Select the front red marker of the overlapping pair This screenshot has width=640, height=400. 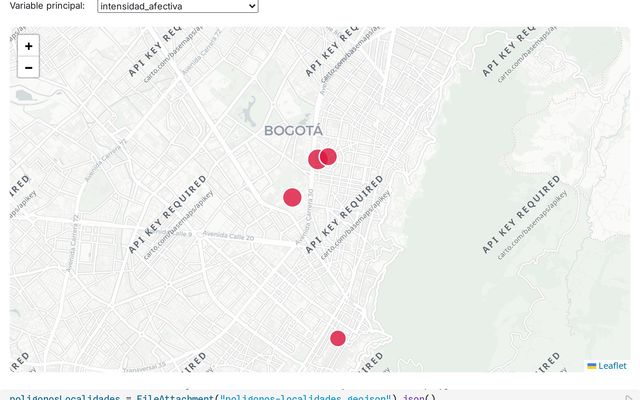click(328, 156)
